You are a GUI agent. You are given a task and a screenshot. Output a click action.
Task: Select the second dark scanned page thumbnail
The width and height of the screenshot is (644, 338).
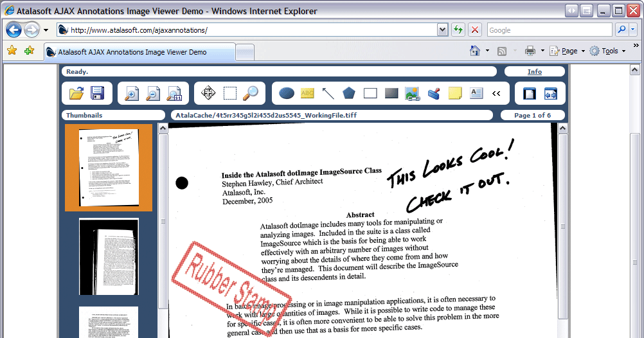pos(109,256)
